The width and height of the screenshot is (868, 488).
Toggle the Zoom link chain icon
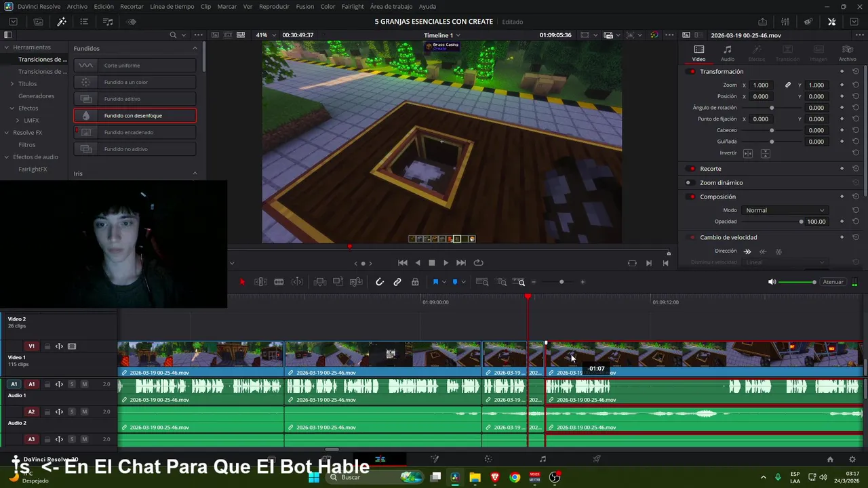[x=788, y=85]
